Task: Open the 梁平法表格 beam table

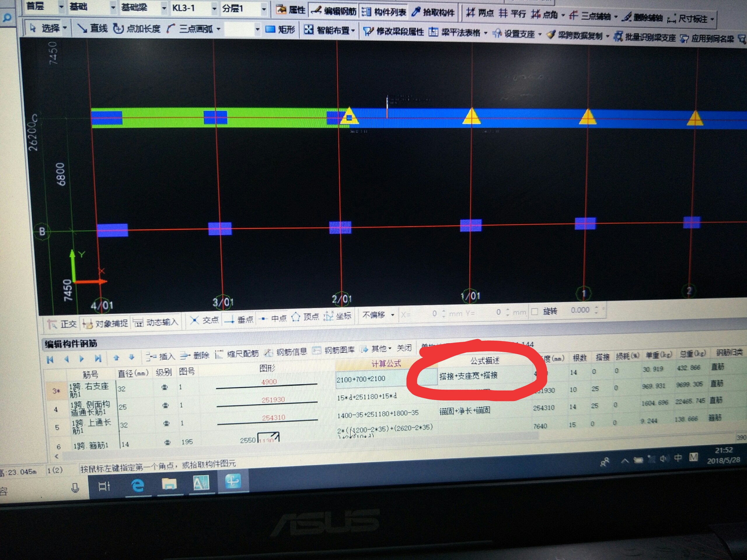Action: (x=455, y=32)
